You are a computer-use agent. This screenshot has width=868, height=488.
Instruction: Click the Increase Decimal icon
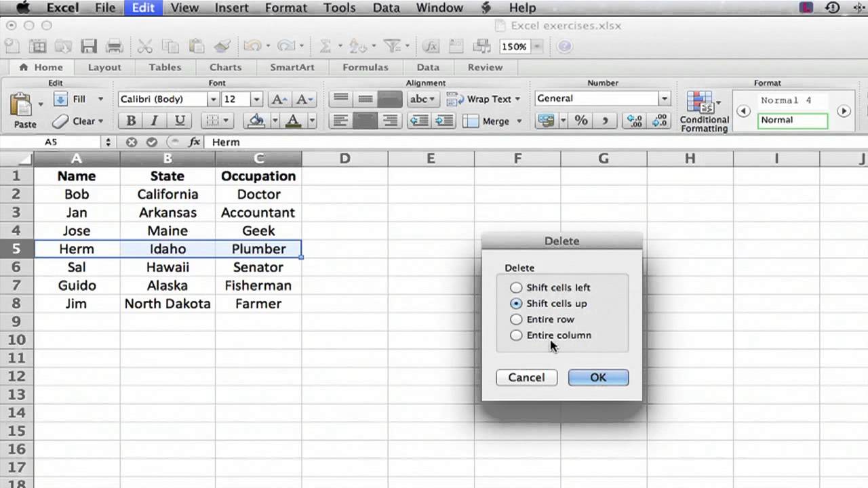pos(635,121)
